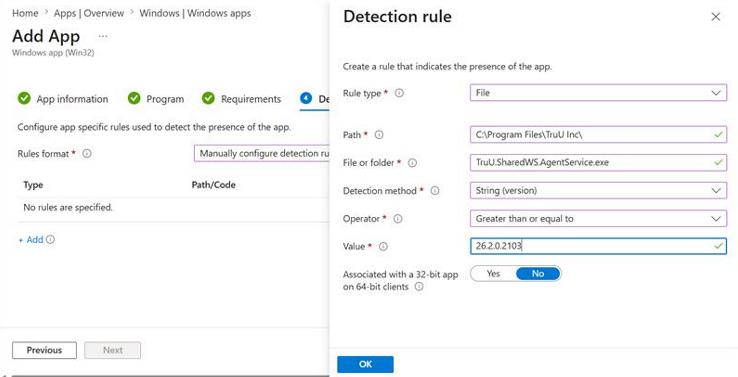Click info icon next to File or folder
Viewport: 738px width, 377px height.
click(412, 163)
